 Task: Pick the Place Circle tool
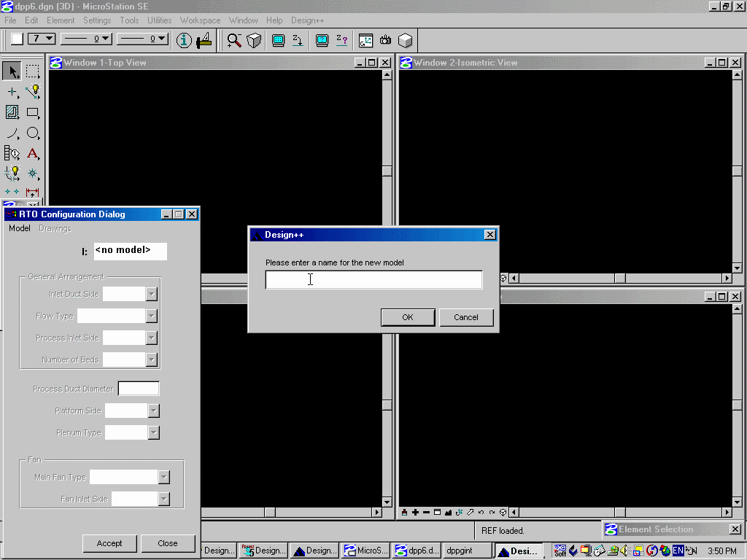(x=33, y=133)
